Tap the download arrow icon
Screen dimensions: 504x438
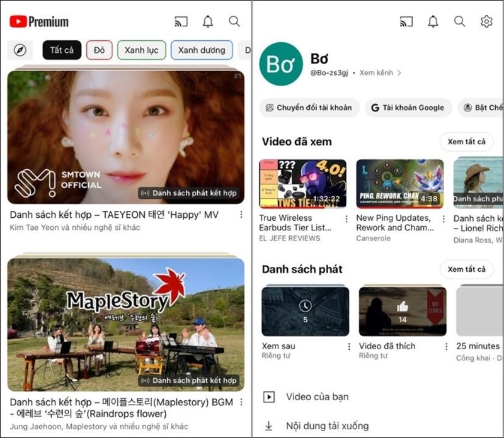269,426
